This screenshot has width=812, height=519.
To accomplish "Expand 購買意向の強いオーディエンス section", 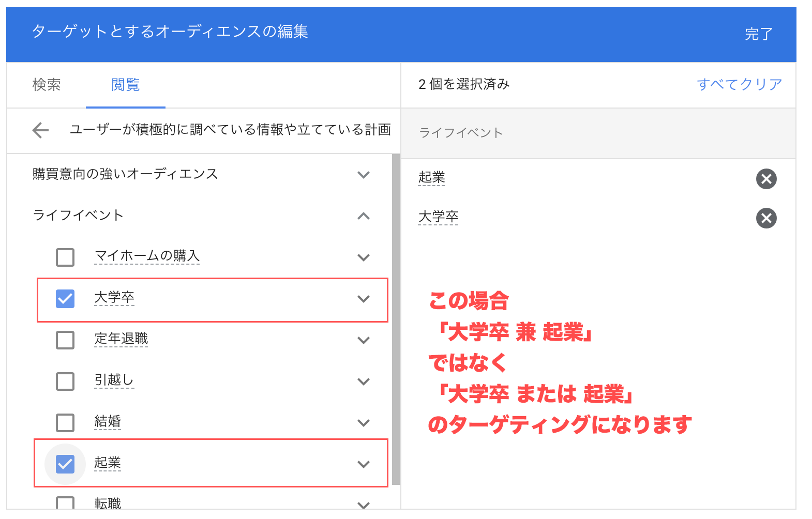I will pyautogui.click(x=364, y=175).
